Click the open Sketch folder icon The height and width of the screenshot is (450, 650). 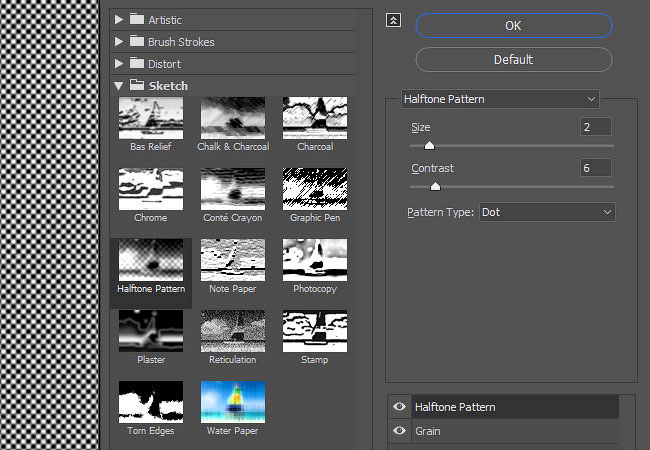tap(137, 85)
